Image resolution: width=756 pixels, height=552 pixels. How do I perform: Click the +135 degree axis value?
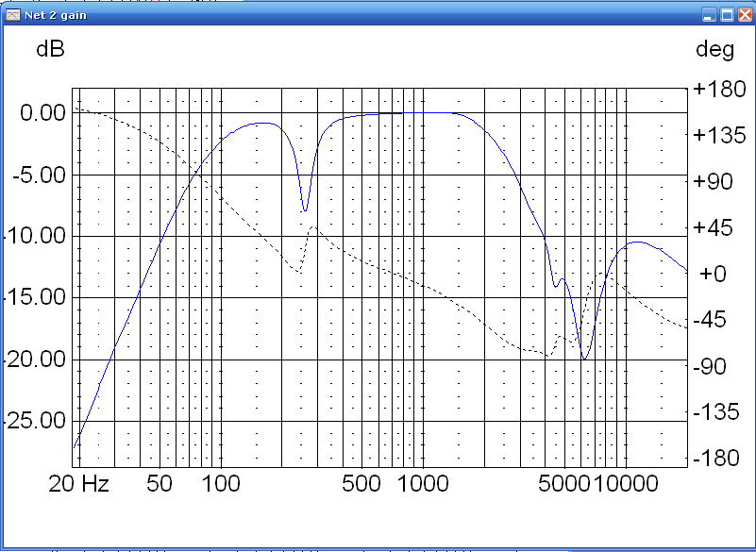(719, 136)
